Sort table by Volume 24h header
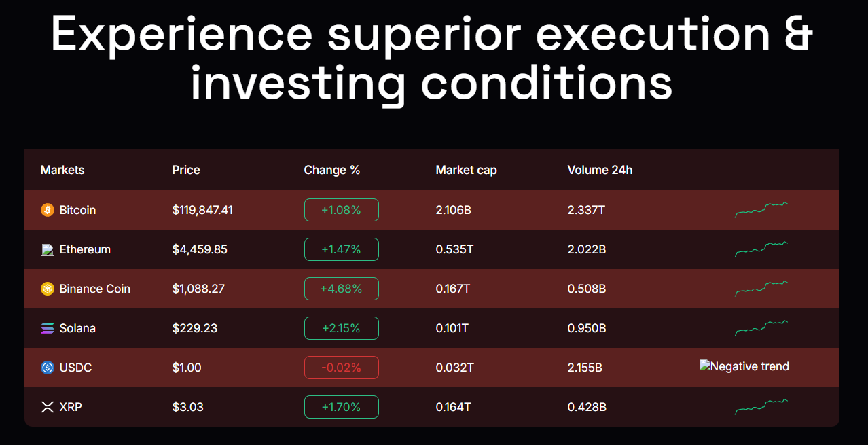 click(x=600, y=170)
